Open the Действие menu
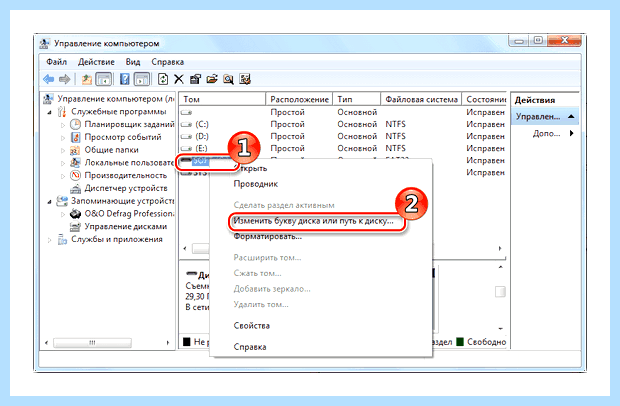Screen dimensions: 620x406 [96, 62]
